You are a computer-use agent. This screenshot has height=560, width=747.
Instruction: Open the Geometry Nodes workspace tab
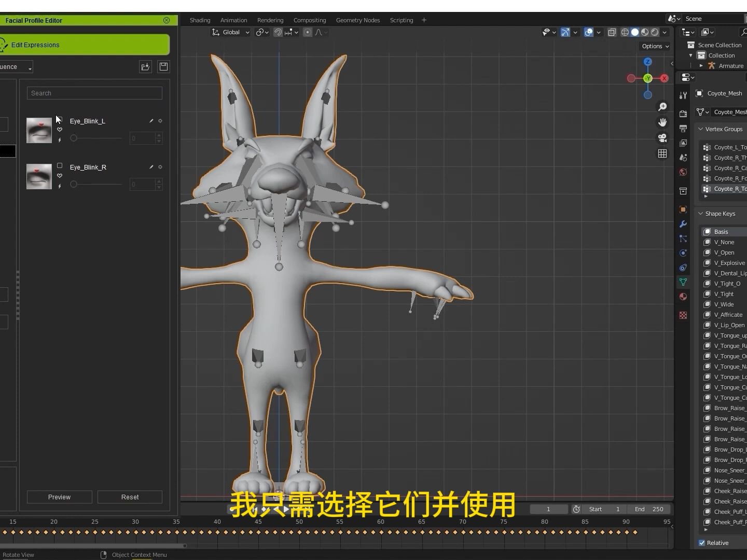coord(357,20)
